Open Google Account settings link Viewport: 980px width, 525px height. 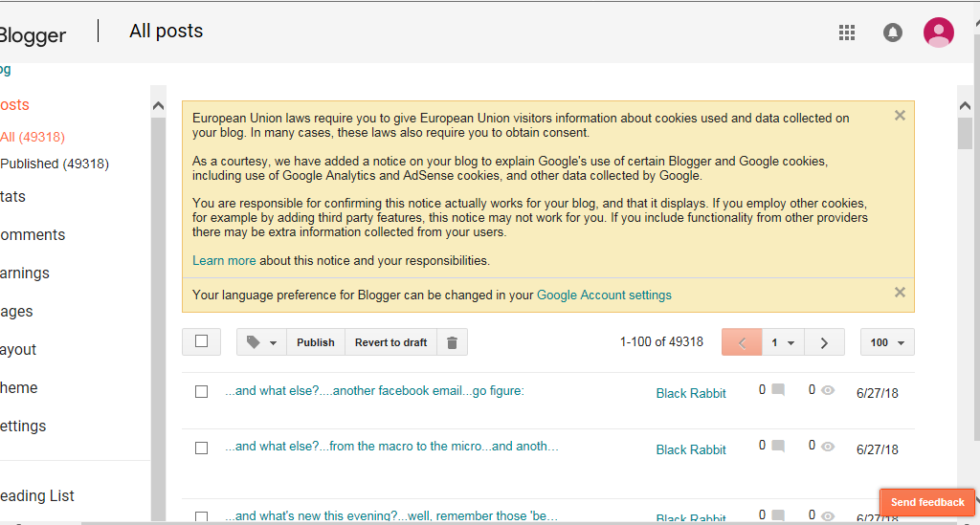[x=604, y=295]
